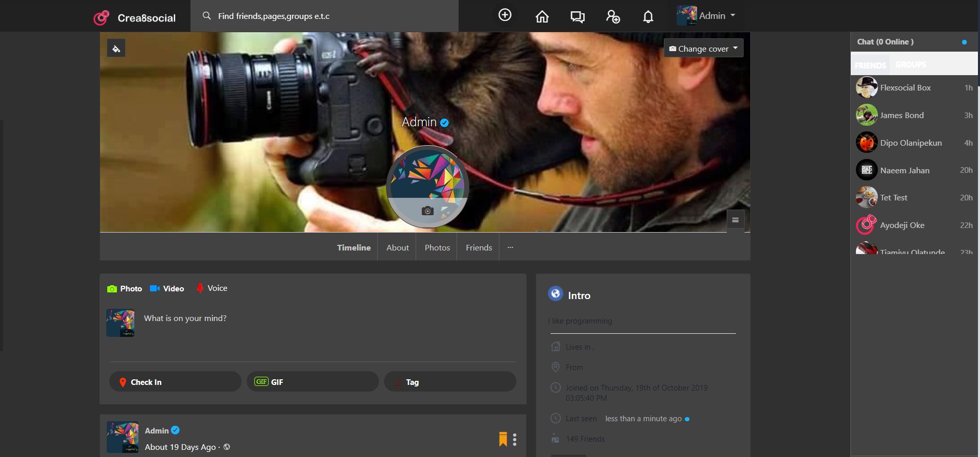Image resolution: width=980 pixels, height=457 pixels.
Task: Open the post options three-dot menu
Action: [514, 440]
